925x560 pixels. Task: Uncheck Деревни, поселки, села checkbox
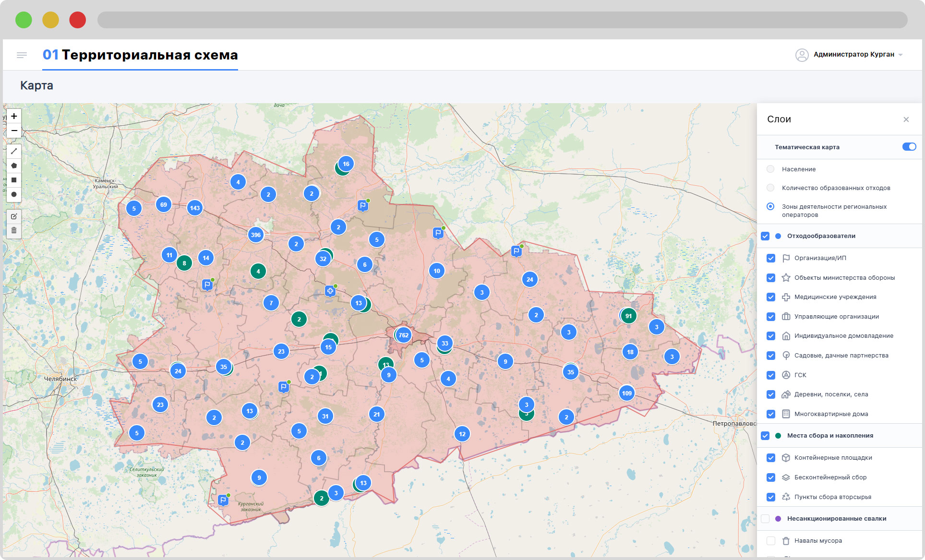coord(771,394)
